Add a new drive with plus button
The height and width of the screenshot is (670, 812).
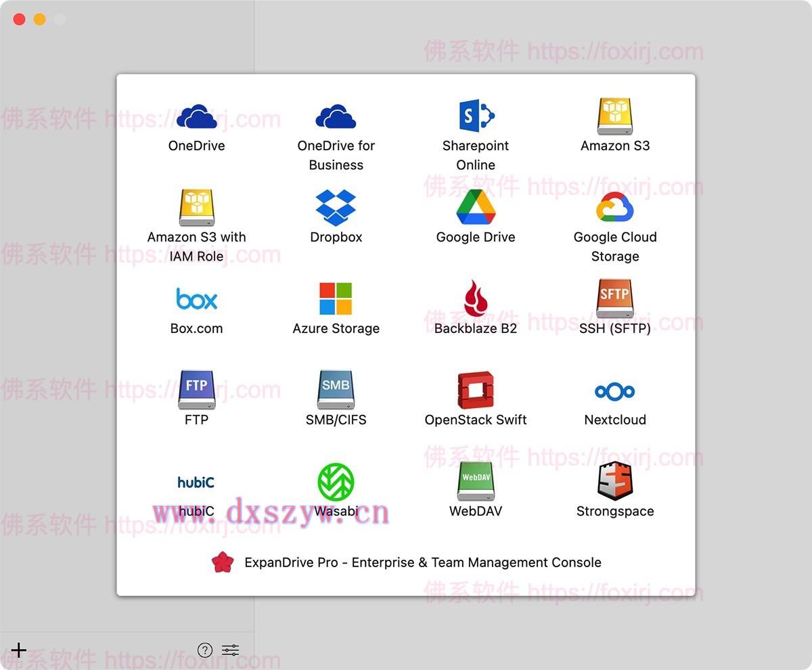[19, 650]
